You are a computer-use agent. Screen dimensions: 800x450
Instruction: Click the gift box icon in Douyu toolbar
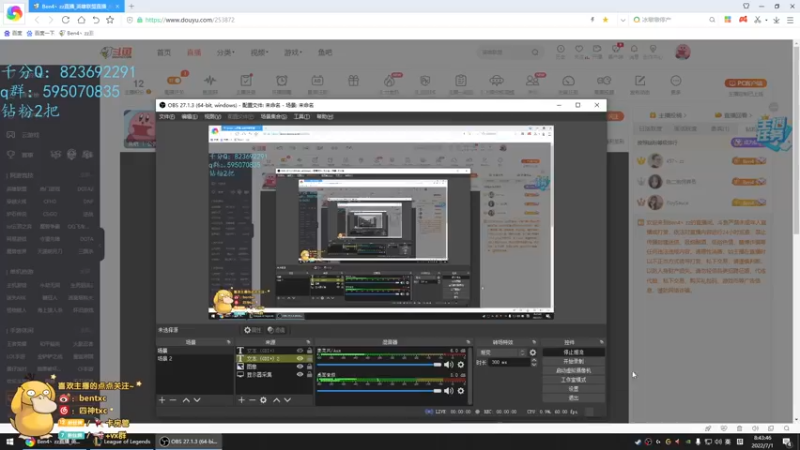click(x=354, y=81)
